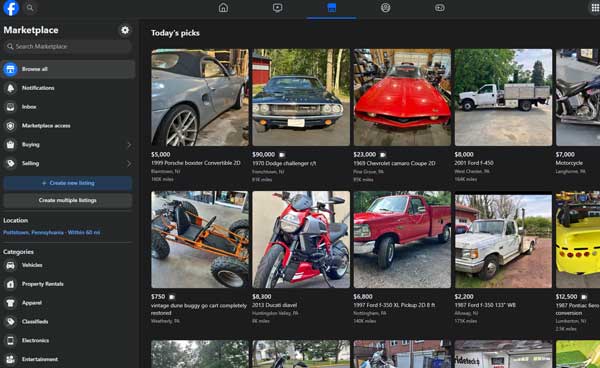Click the Facebook logo icon
600x368 pixels.
click(x=11, y=8)
